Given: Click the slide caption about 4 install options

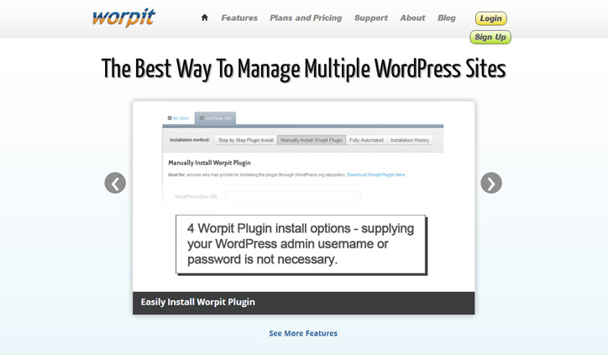Looking at the screenshot, I should (301, 244).
